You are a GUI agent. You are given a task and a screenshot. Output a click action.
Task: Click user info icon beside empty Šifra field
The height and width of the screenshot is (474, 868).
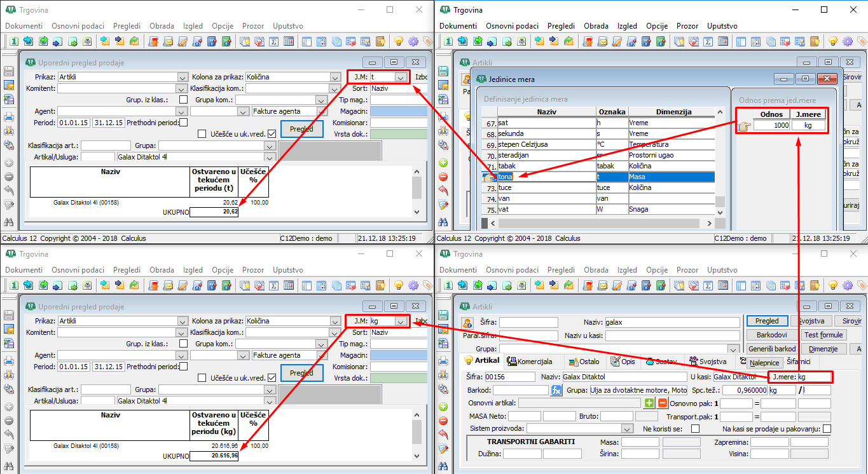(x=467, y=323)
